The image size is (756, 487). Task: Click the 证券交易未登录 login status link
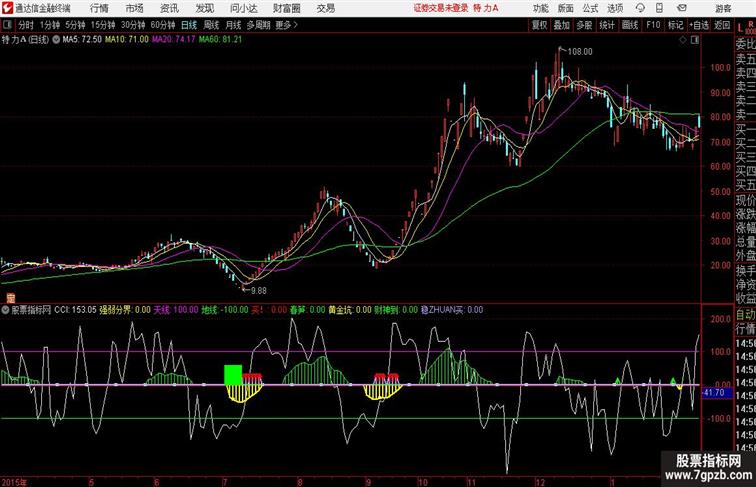pyautogui.click(x=441, y=8)
